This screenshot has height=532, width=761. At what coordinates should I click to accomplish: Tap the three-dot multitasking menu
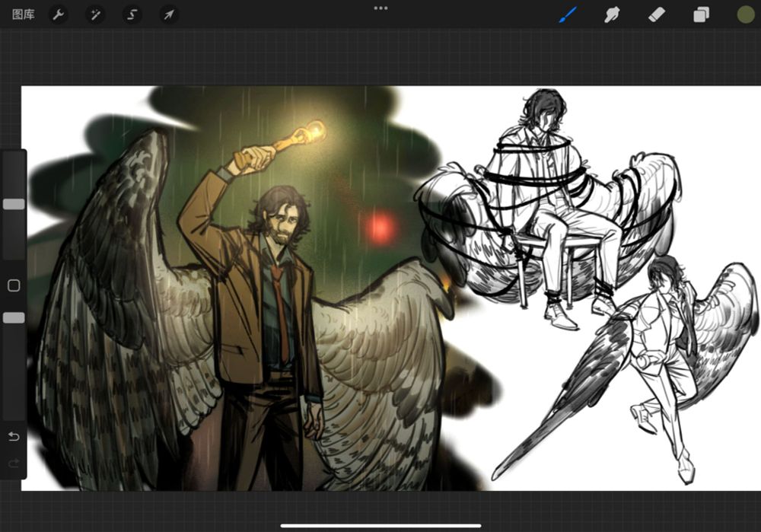[x=380, y=8]
